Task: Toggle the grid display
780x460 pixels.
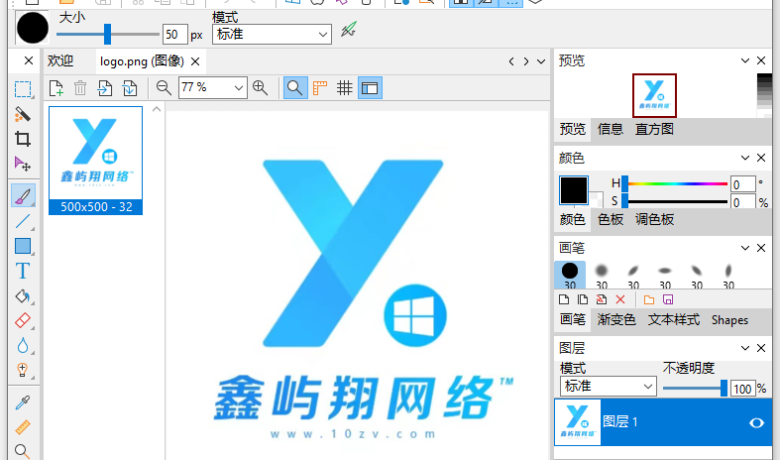Action: 345,88
